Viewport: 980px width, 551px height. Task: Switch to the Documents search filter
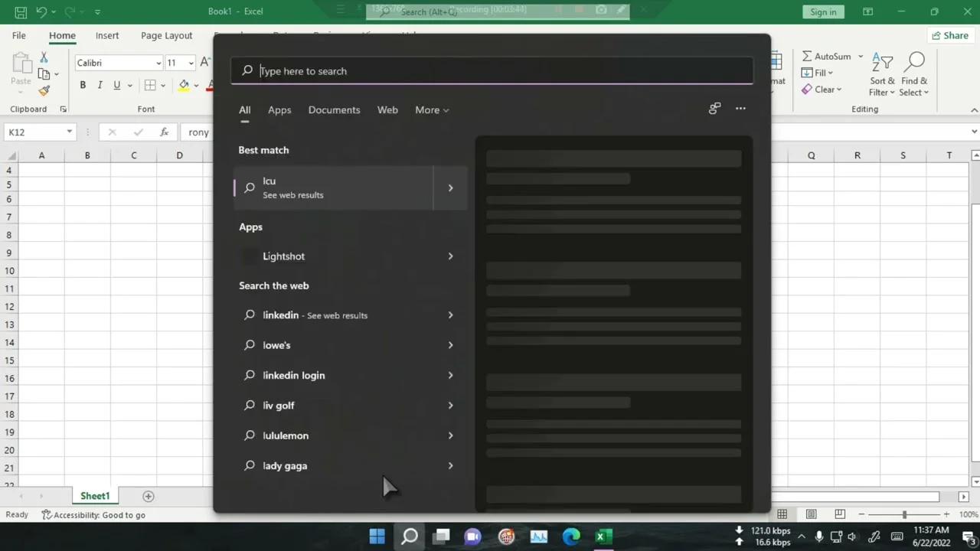(x=334, y=109)
